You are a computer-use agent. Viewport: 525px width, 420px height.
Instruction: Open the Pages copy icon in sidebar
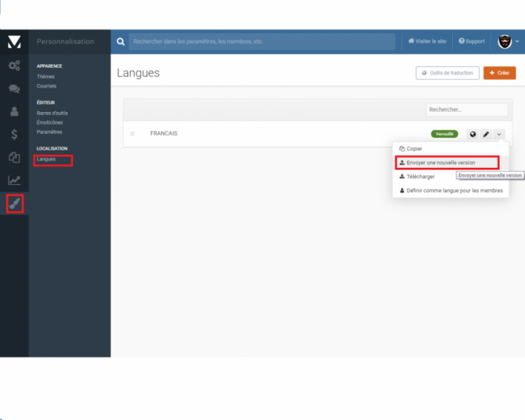pos(14,157)
